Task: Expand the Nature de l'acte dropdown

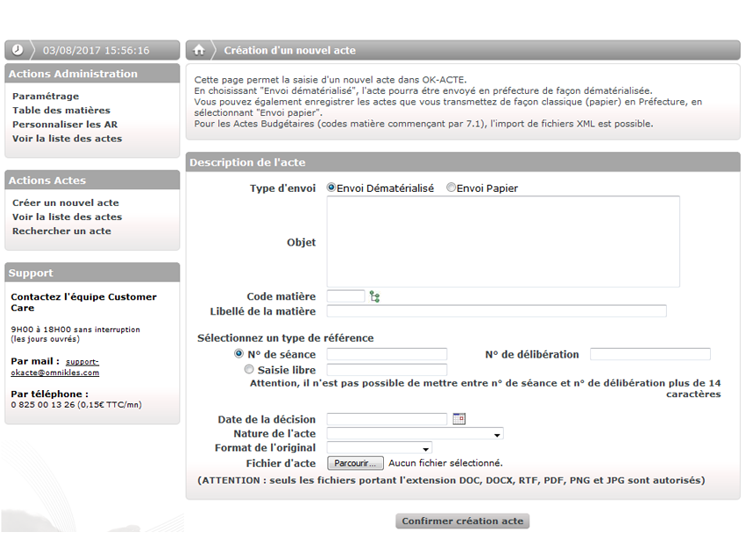Action: (415, 434)
